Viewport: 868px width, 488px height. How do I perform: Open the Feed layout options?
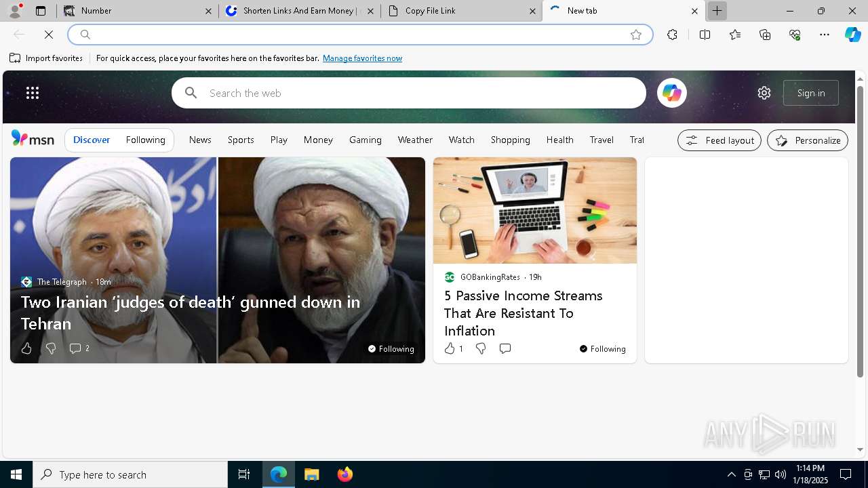coord(719,140)
